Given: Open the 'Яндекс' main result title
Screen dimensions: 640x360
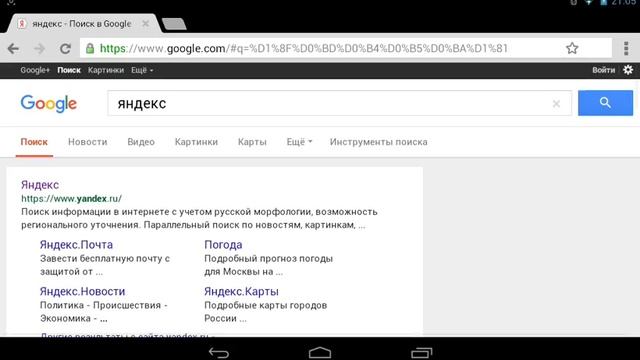Looking at the screenshot, I should 40,185.
